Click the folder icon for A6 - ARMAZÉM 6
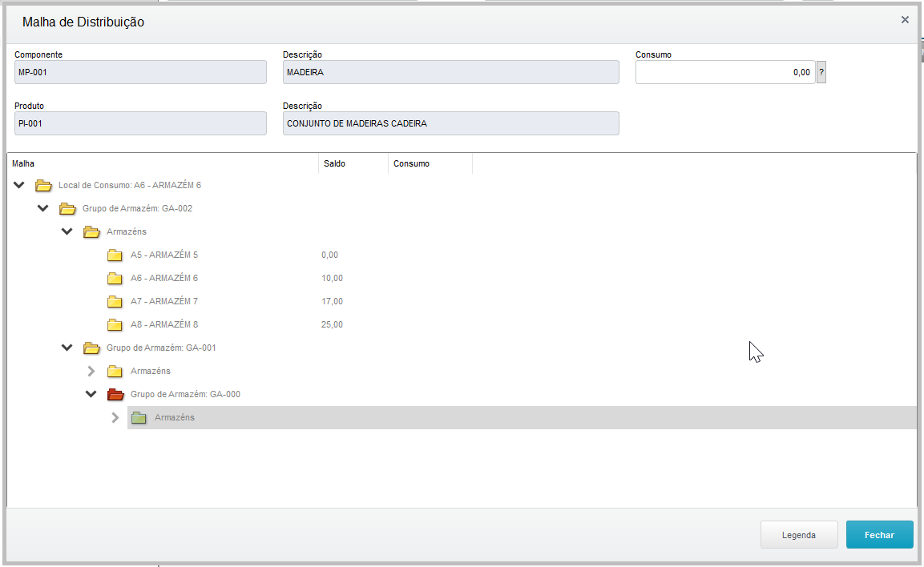924x567 pixels. (x=115, y=279)
